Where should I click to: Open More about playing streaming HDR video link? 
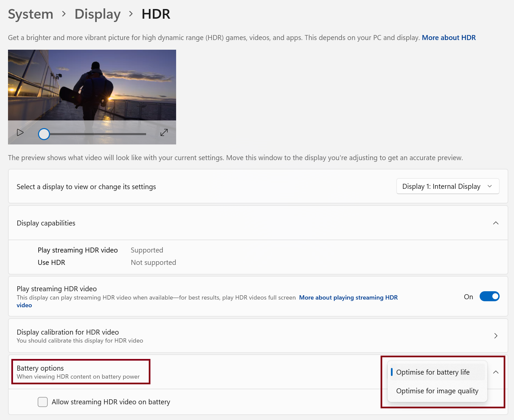[348, 298]
